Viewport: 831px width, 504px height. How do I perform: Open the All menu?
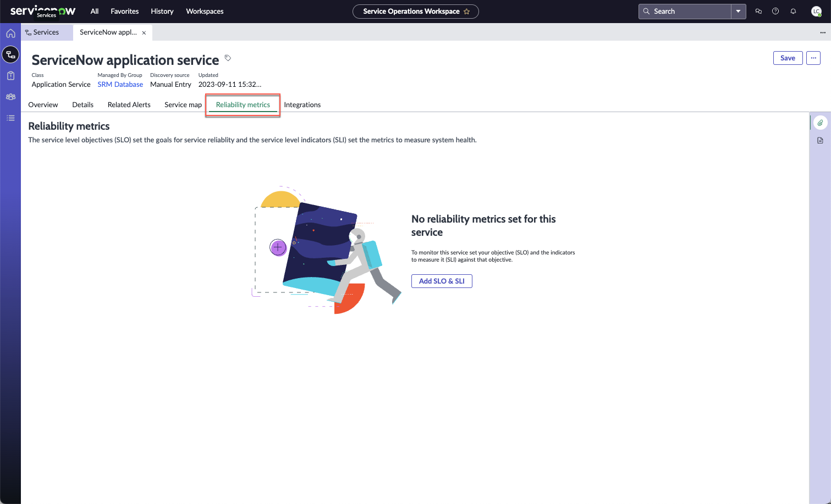click(95, 11)
